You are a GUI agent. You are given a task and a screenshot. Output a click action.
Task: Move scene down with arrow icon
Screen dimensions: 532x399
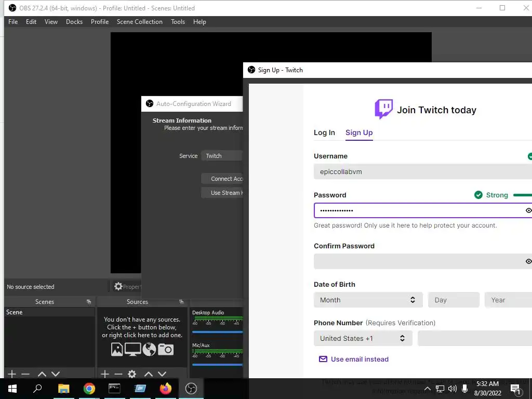(56, 374)
